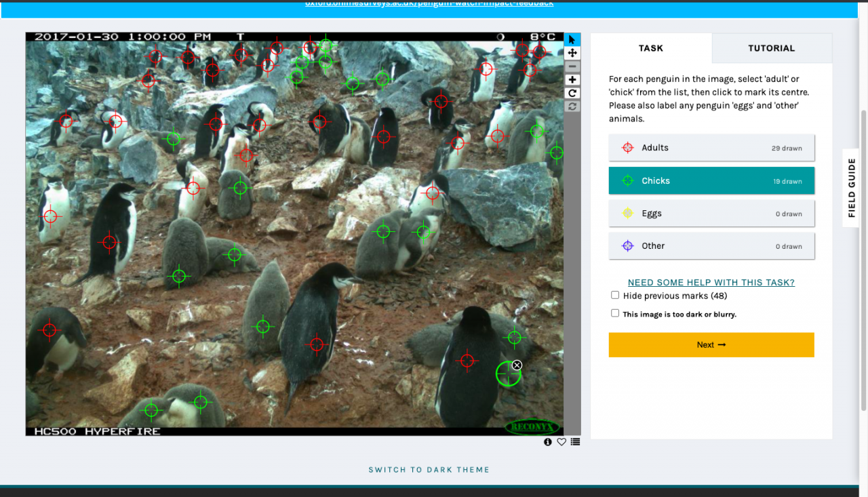
Task: Click Switch to Dark Theme
Action: pyautogui.click(x=429, y=470)
